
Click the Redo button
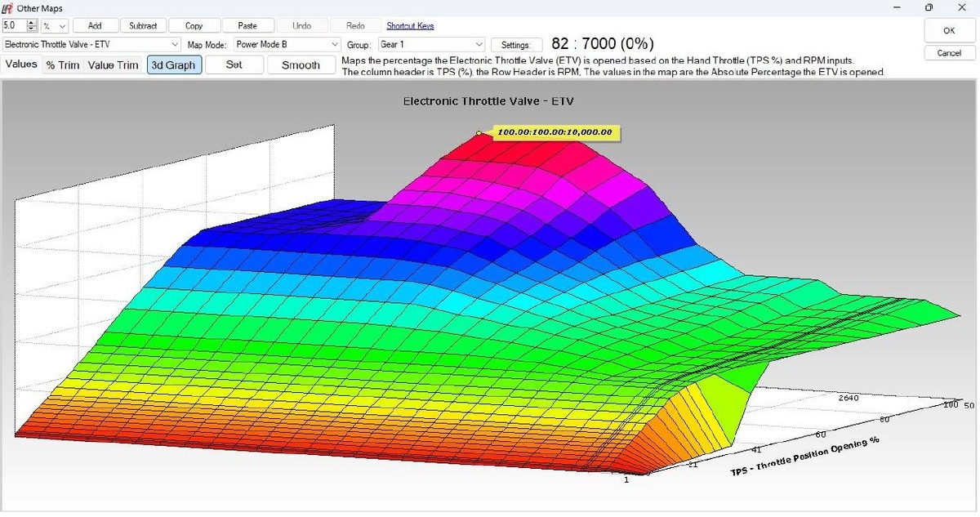[x=355, y=25]
